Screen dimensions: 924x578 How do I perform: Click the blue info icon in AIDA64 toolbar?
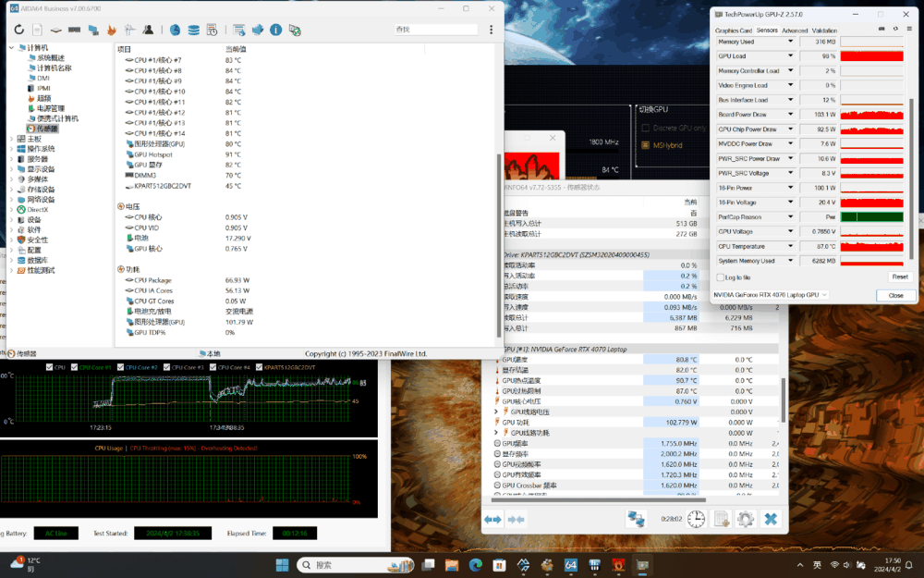click(x=275, y=29)
